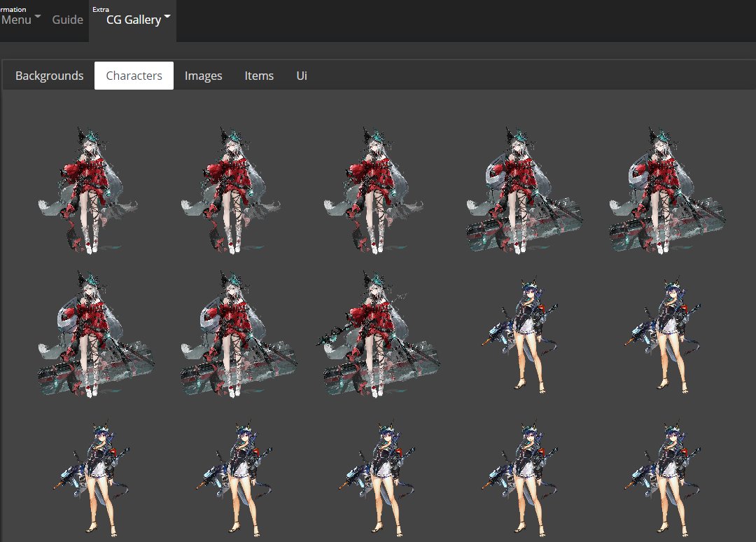Expand the CG Gallery dropdown
Image resolution: width=756 pixels, height=542 pixels.
pyautogui.click(x=133, y=20)
